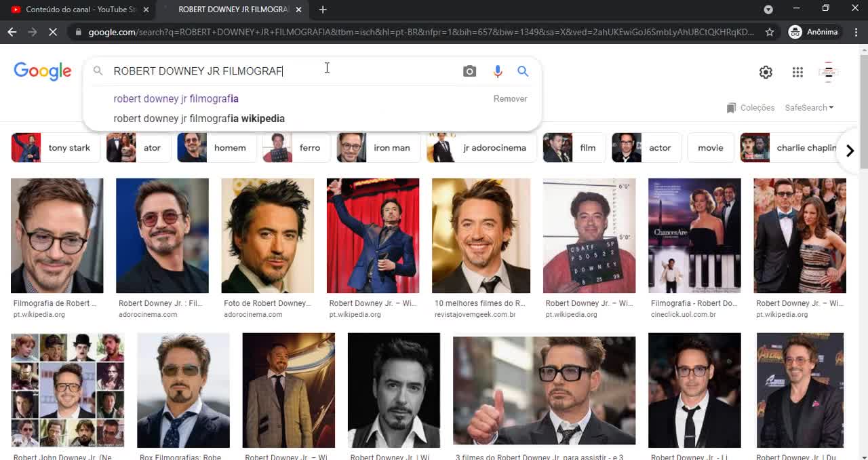Expand the SafeSearch dropdown

coord(809,108)
